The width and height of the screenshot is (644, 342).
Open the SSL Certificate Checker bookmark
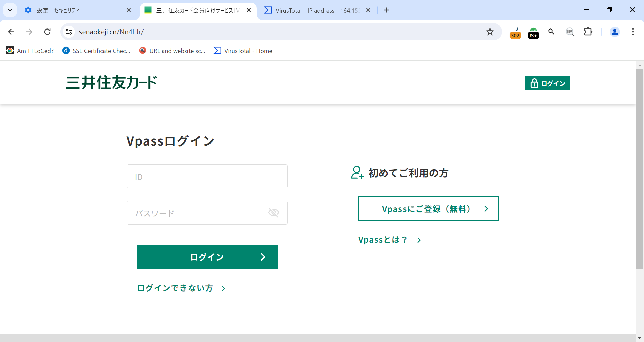[x=97, y=51]
